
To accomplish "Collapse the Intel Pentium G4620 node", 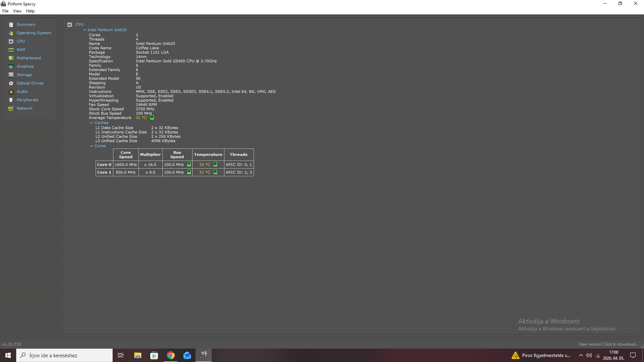I will [85, 30].
